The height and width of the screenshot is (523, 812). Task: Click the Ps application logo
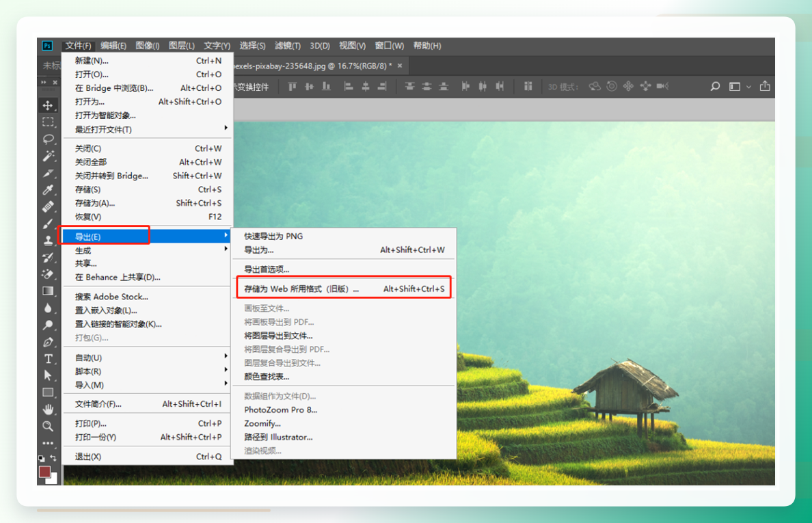click(x=47, y=46)
